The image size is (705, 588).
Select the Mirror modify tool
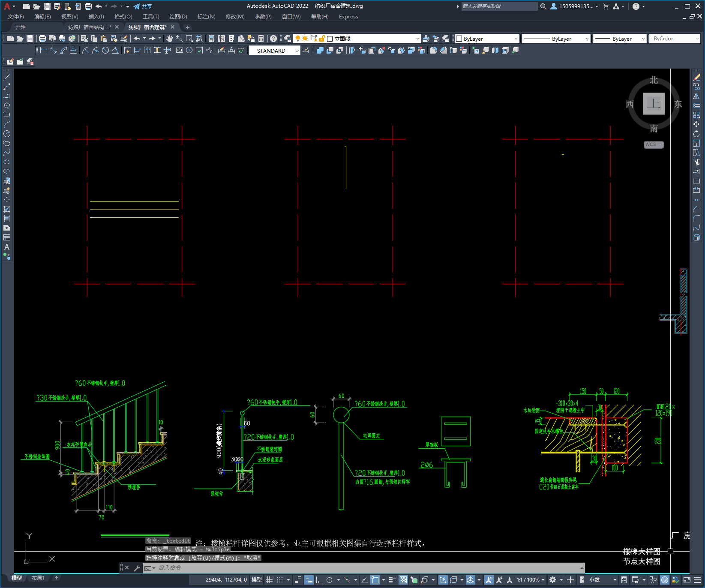(x=696, y=96)
